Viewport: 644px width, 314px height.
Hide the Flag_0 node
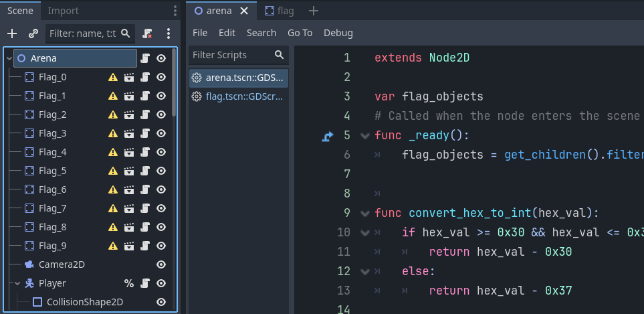[x=161, y=77]
